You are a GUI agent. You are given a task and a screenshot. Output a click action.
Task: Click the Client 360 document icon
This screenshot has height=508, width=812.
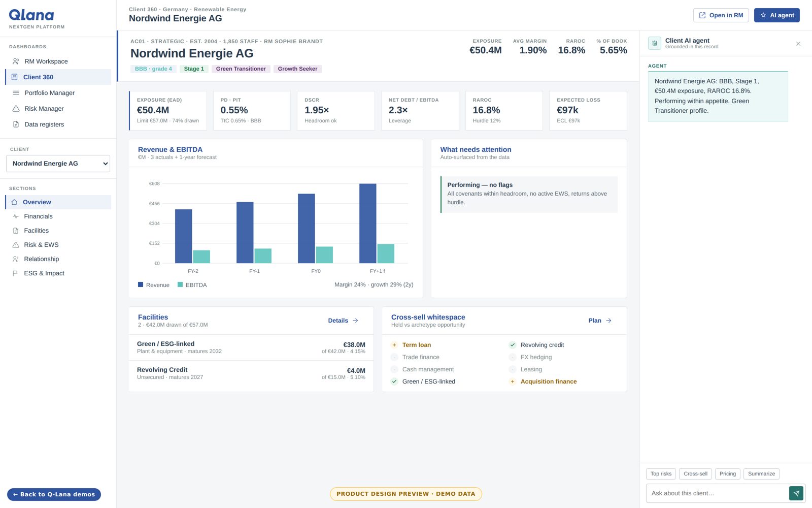click(14, 77)
